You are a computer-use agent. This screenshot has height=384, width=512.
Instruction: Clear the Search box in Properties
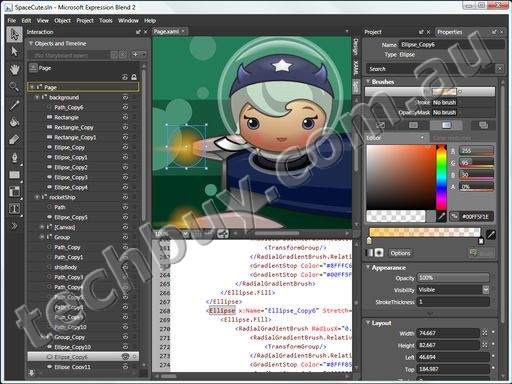coord(500,69)
